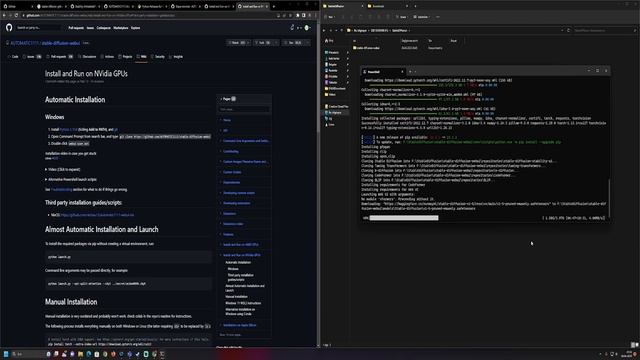Image resolution: width=640 pixels, height=360 pixels.
Task: Click the terminal window vertical scrollbar
Action: click(609, 198)
